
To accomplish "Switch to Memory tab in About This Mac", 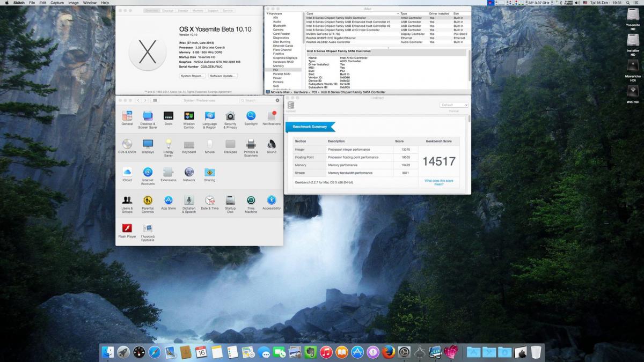I will (x=198, y=10).
